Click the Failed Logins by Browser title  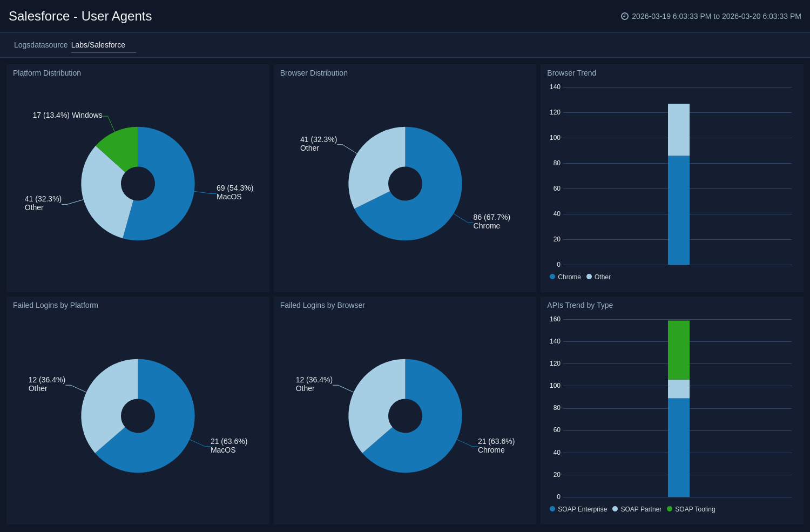coord(322,305)
